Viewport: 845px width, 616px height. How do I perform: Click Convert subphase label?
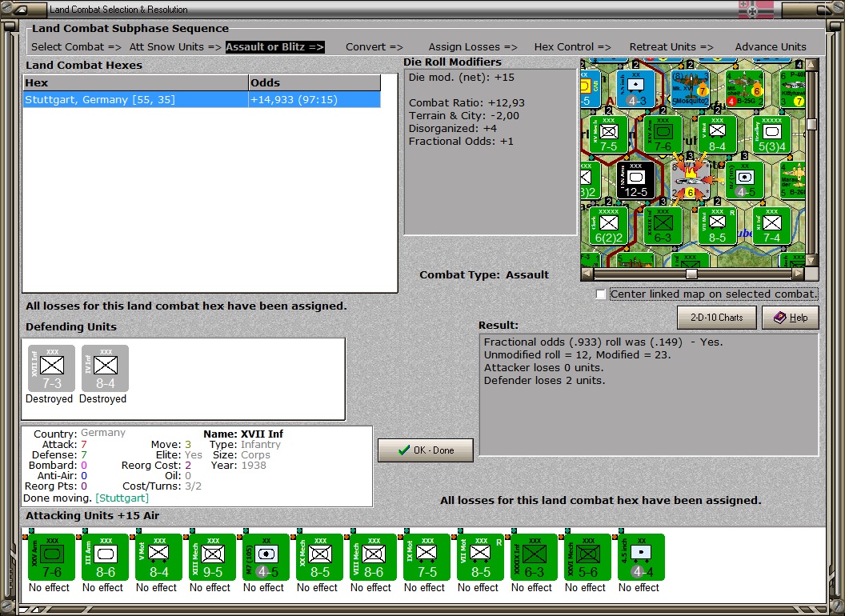(374, 47)
